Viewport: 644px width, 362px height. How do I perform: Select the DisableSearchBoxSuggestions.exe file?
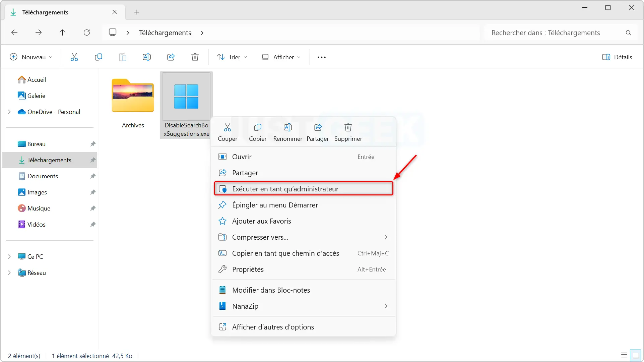tap(186, 105)
